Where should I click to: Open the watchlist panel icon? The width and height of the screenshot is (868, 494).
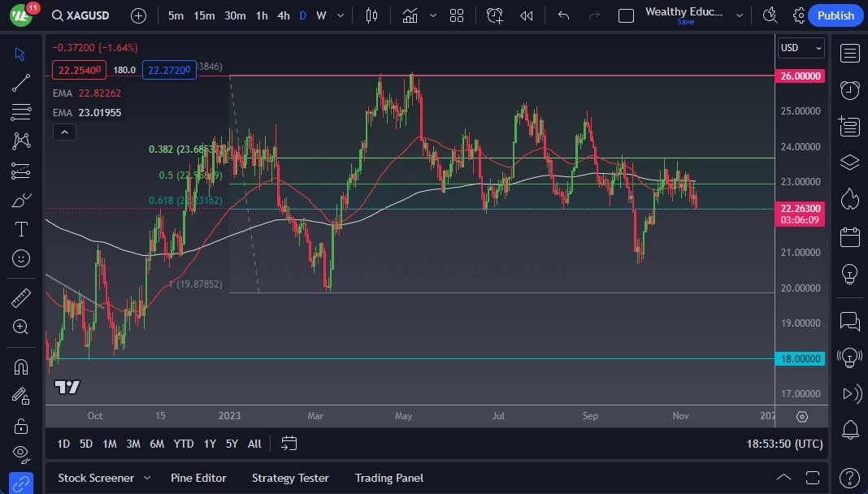(849, 54)
